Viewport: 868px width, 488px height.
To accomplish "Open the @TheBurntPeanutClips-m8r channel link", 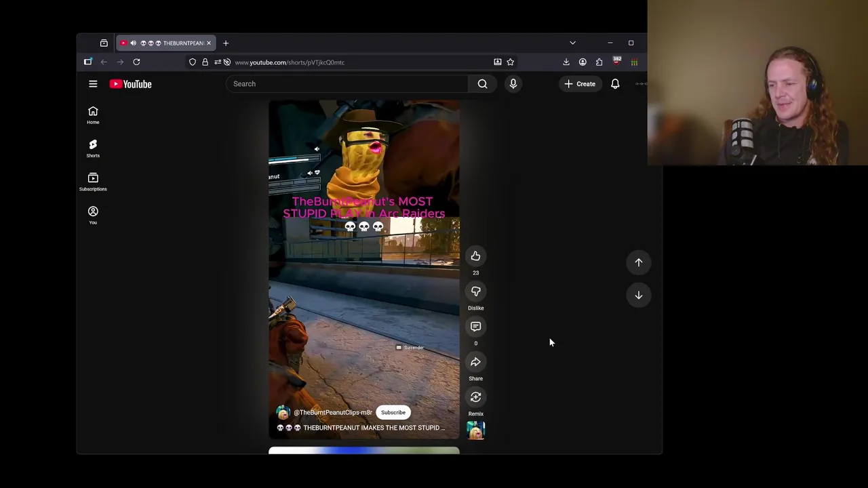I will 332,412.
